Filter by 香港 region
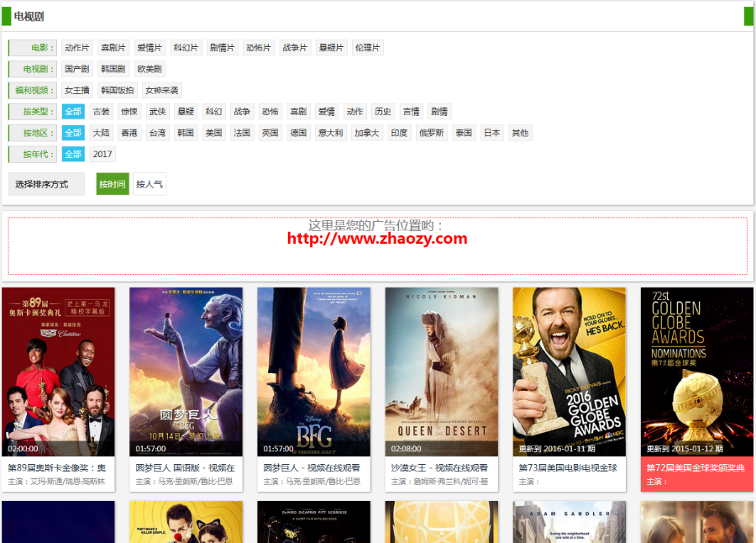Image resolution: width=756 pixels, height=543 pixels. pos(129,133)
